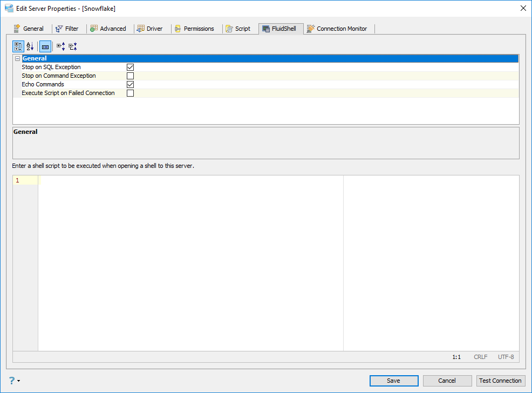Click the Expand all properties icon
Viewport: 532px width, 393px height.
point(61,46)
